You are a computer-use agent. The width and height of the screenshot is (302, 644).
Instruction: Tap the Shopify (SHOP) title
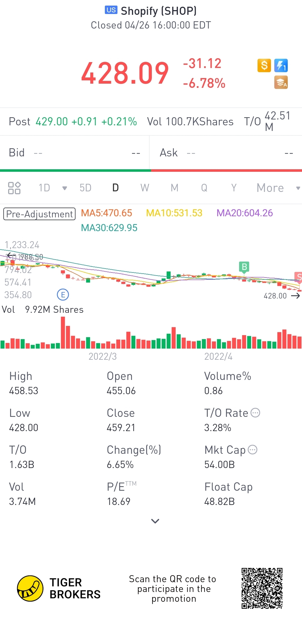(x=159, y=11)
